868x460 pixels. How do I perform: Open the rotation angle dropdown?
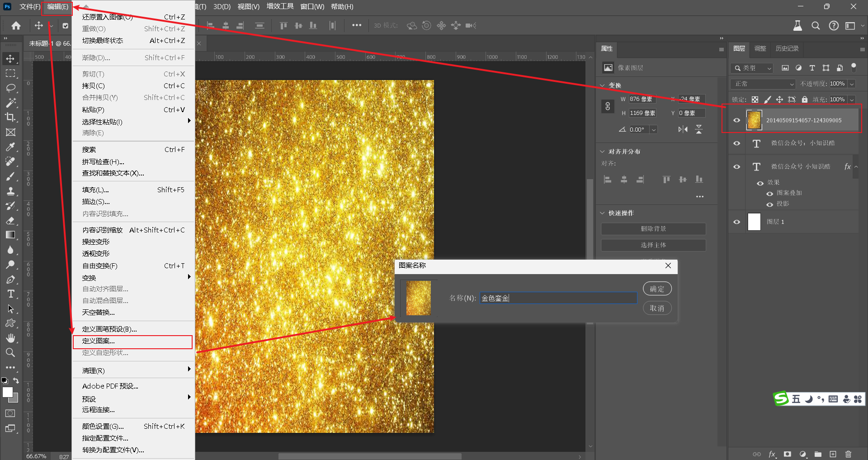pyautogui.click(x=654, y=130)
